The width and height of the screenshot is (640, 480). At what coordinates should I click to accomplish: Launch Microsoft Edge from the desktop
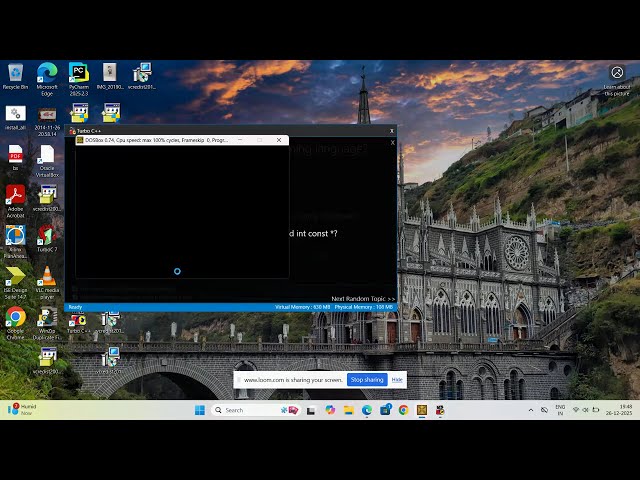click(x=46, y=74)
